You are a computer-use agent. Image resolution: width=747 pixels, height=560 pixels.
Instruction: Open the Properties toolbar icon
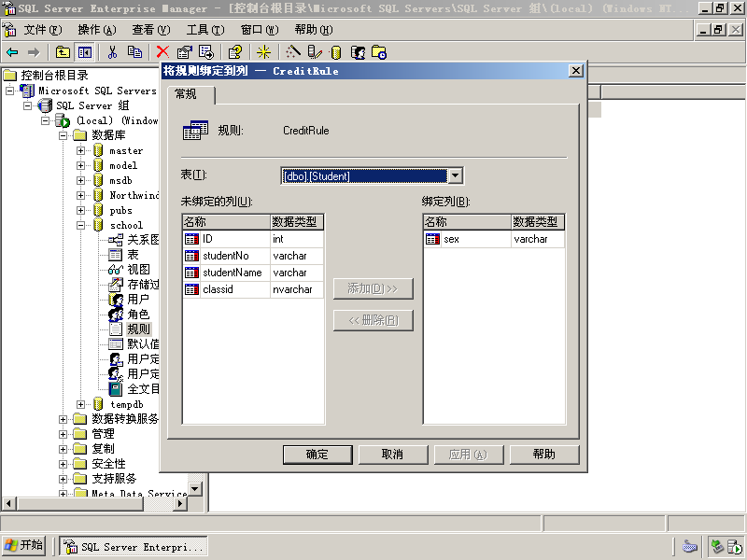[x=184, y=52]
